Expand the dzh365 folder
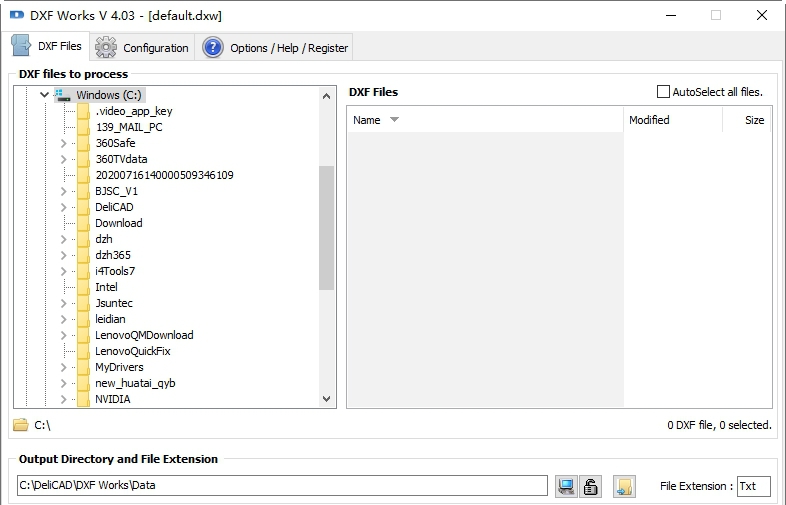Image resolution: width=786 pixels, height=505 pixels. [x=63, y=255]
